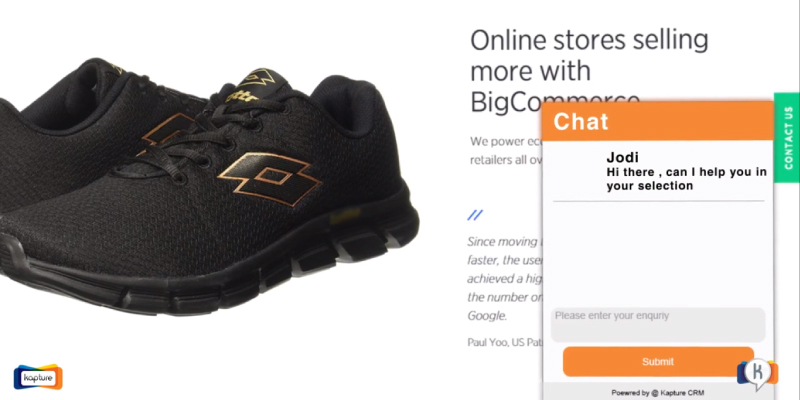Image resolution: width=800 pixels, height=400 pixels.
Task: Select the Paul Yoo attribution line
Action: coord(505,342)
